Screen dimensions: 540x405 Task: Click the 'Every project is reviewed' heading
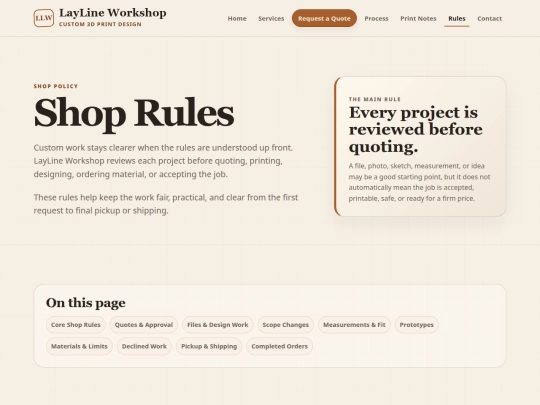(416, 129)
